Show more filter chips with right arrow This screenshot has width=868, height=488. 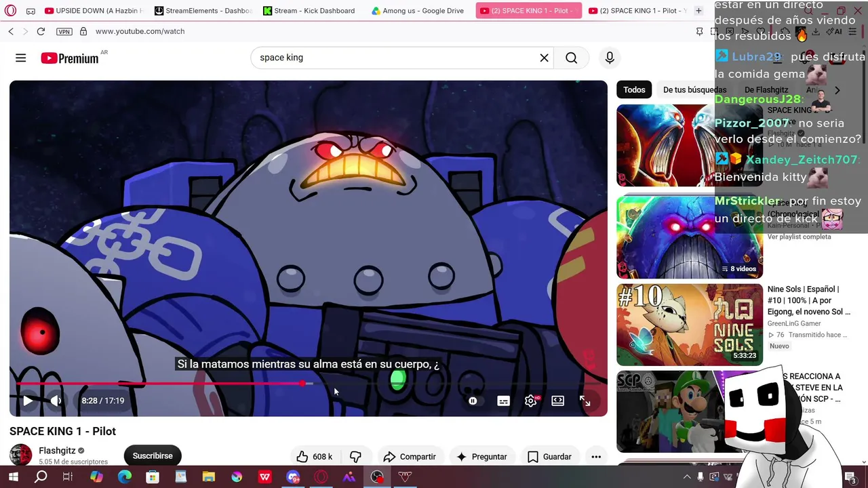pyautogui.click(x=837, y=90)
